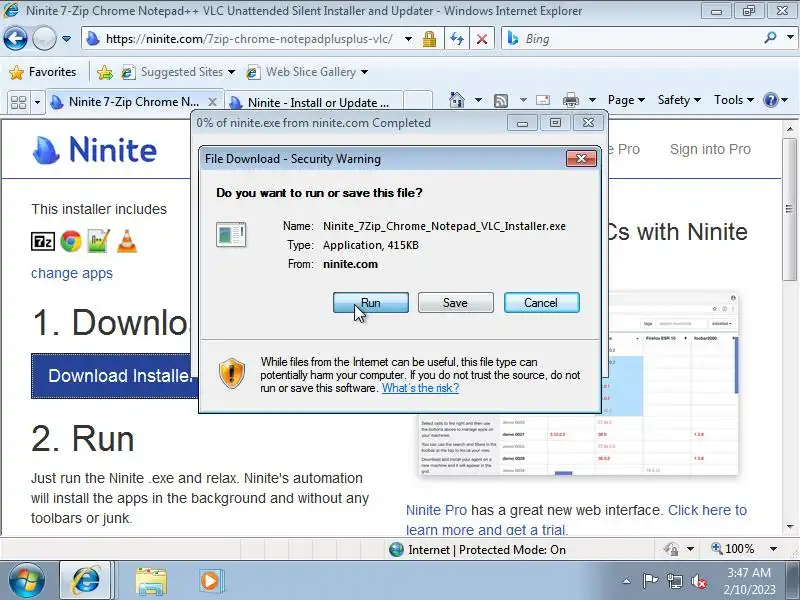Screen dimensions: 800x600
Task: Show hidden tray icons arrow
Action: [x=627, y=581]
